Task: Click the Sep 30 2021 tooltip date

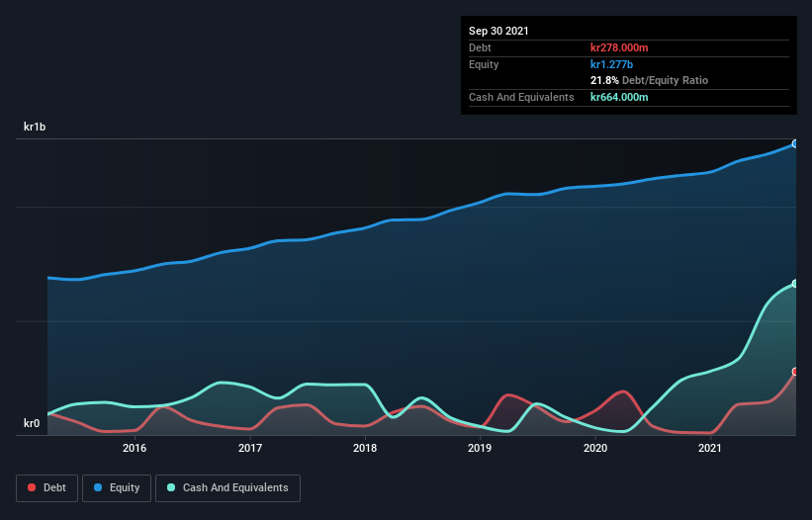Action: pos(498,31)
